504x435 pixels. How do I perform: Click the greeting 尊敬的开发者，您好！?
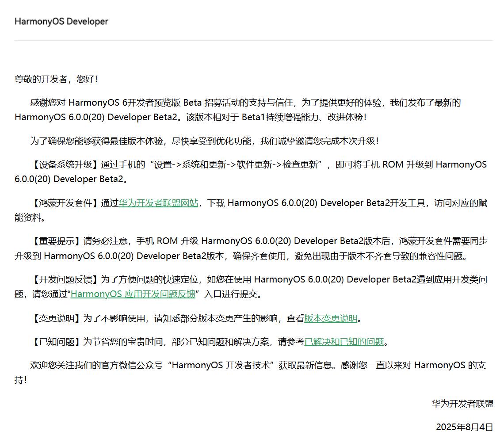point(56,79)
